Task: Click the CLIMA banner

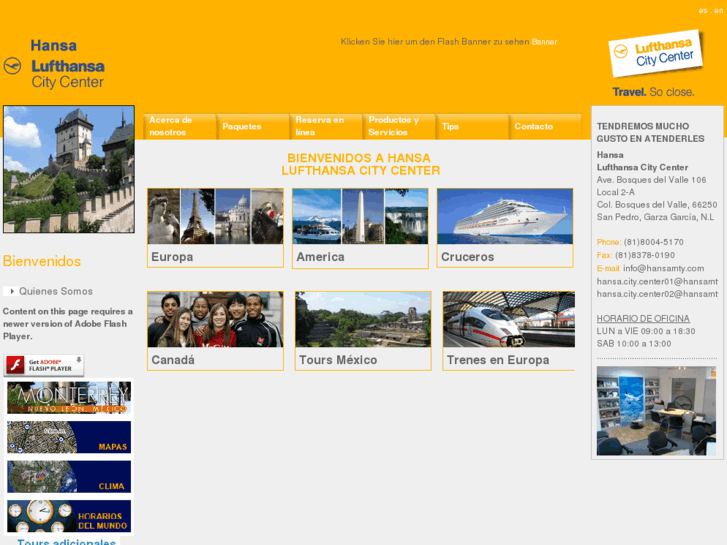Action: pos(69,476)
